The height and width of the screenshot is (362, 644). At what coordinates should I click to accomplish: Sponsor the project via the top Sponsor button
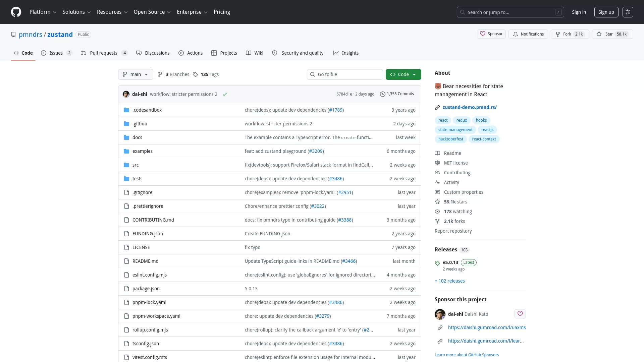491,34
